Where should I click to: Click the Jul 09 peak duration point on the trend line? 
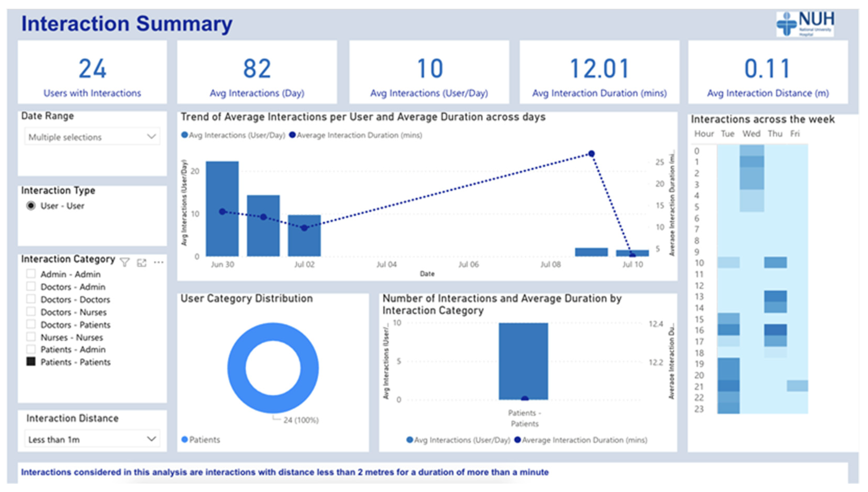[591, 154]
